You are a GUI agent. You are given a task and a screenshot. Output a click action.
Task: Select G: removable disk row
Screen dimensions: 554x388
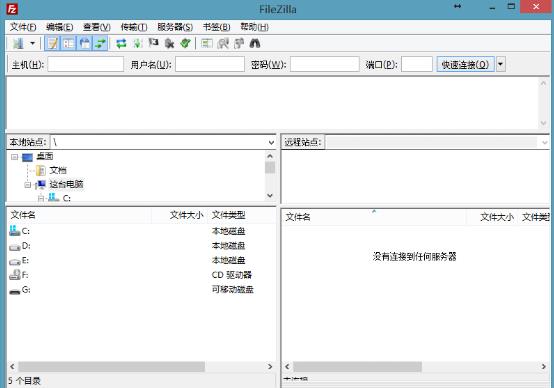[x=141, y=290]
